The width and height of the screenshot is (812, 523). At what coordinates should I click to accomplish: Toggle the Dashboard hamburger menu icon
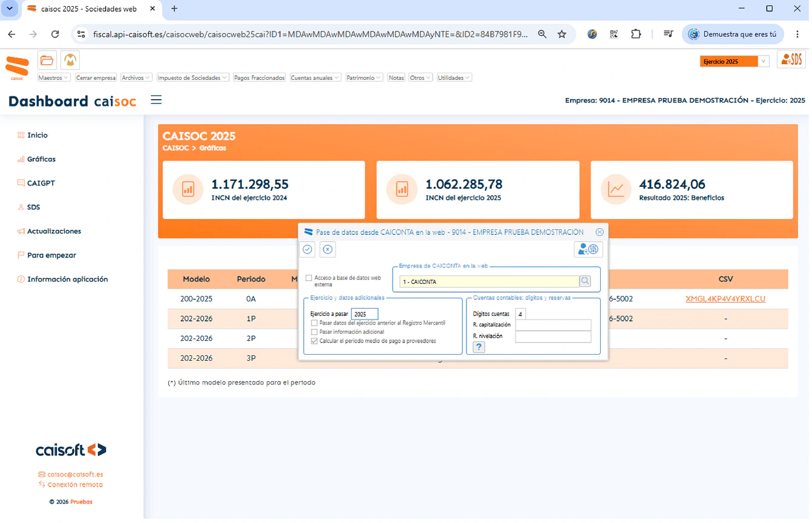(x=156, y=100)
